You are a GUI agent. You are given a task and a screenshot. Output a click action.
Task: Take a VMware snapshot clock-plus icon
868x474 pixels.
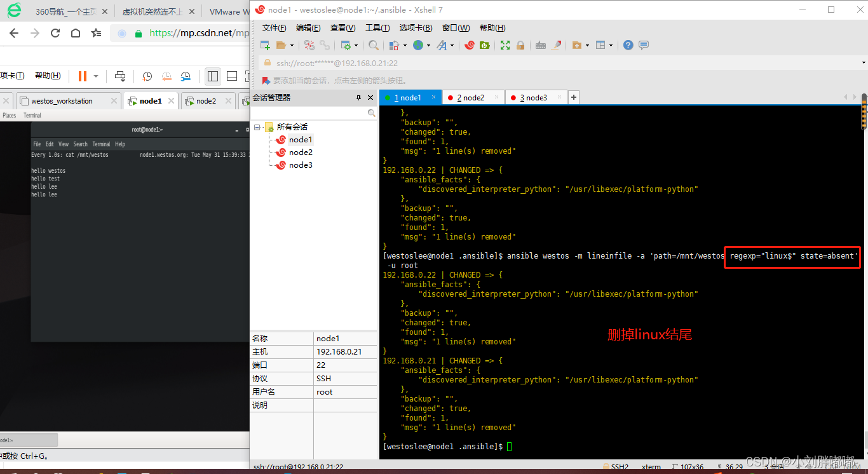tap(147, 76)
